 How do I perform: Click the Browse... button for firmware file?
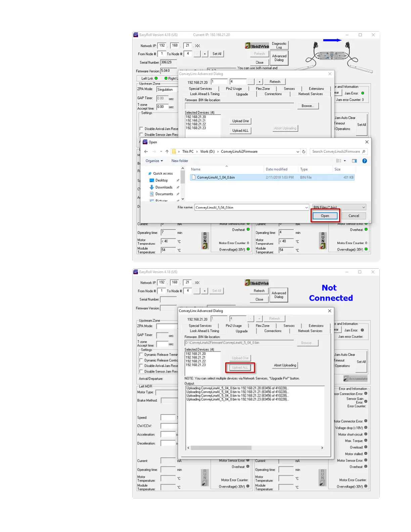click(x=308, y=106)
